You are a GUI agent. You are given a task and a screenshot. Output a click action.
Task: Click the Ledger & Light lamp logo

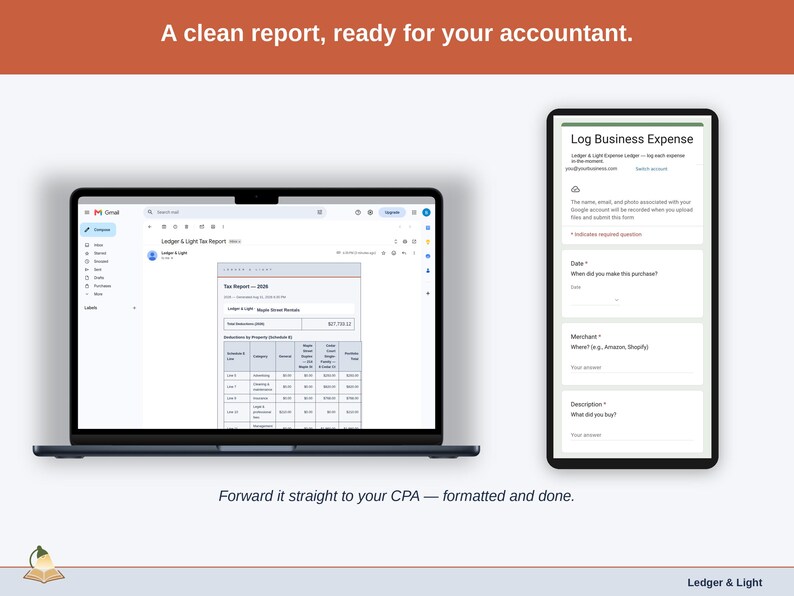click(44, 565)
